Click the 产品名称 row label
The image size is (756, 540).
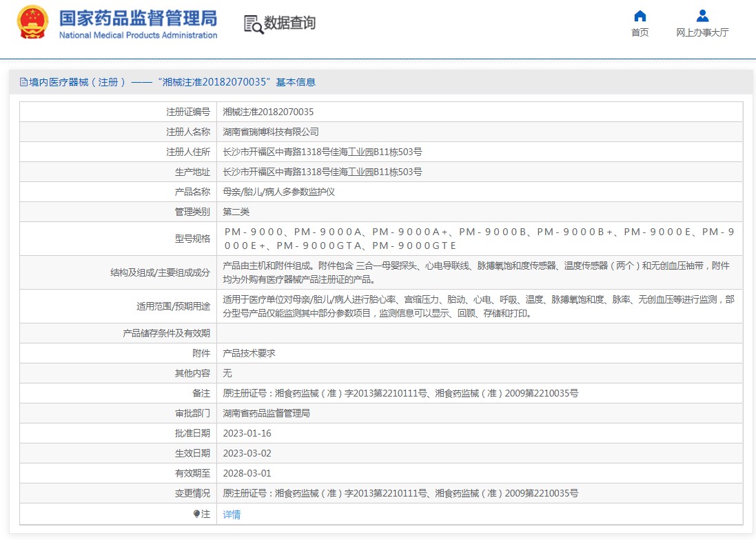(192, 192)
